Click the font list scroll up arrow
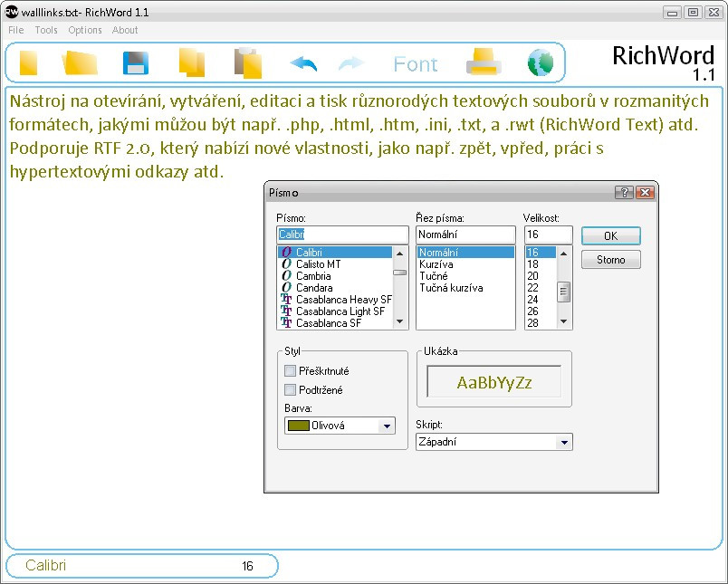Image resolution: width=728 pixels, height=584 pixels. 399,254
